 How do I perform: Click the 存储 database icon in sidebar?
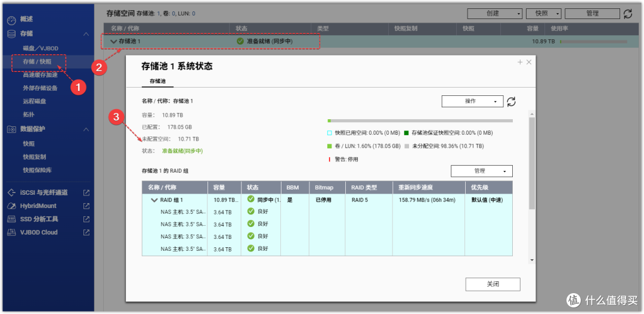[x=11, y=33]
